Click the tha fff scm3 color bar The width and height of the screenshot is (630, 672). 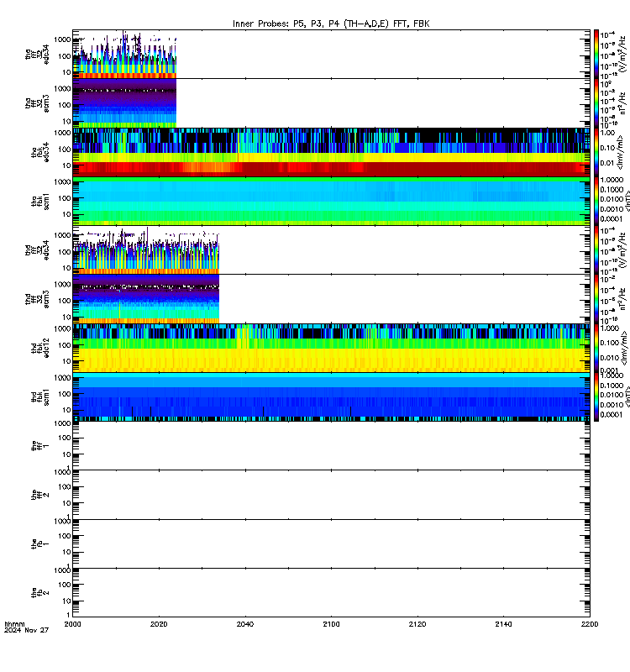596,102
